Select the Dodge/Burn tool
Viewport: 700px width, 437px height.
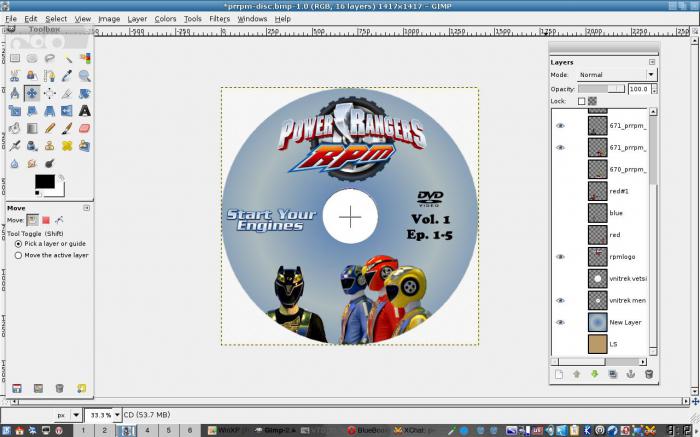tap(50, 163)
